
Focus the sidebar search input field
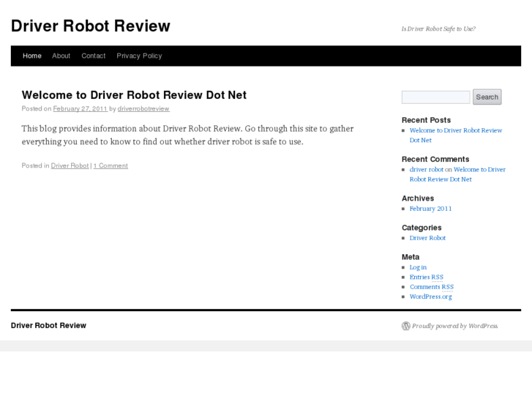point(435,97)
